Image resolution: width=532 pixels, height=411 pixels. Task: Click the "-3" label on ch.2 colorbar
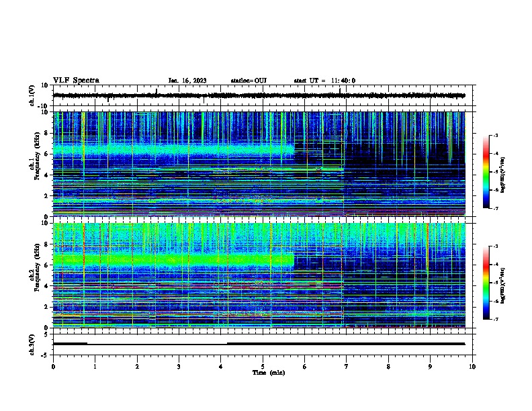click(496, 246)
